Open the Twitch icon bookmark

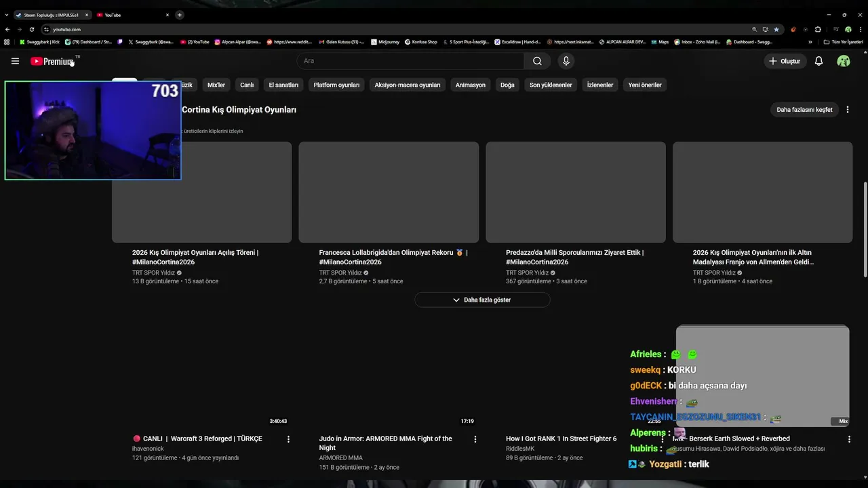(x=120, y=42)
